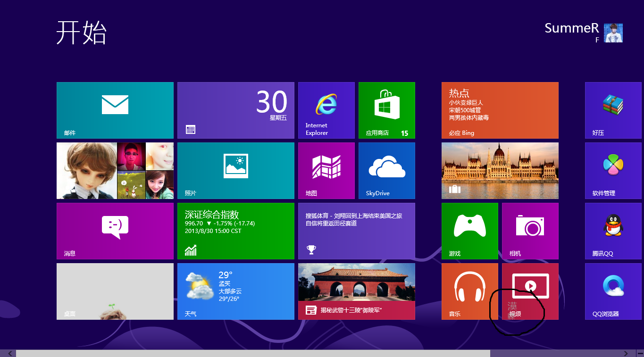Launch Internet Explorer tile

coord(326,110)
